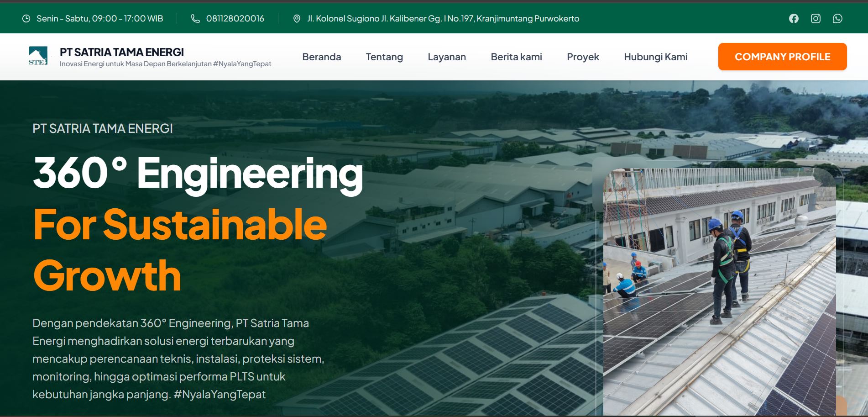Click the Jl. Kolonel Sugiono address text

click(x=443, y=19)
